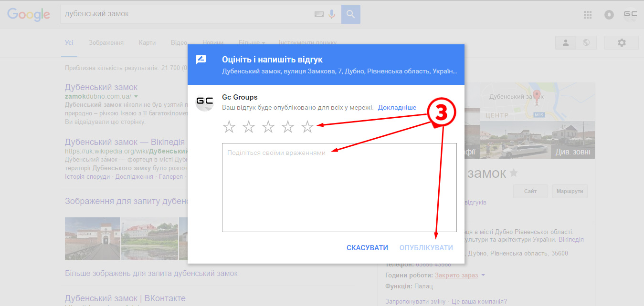Open the notifications bell
Image resolution: width=644 pixels, height=306 pixels.
tap(609, 15)
